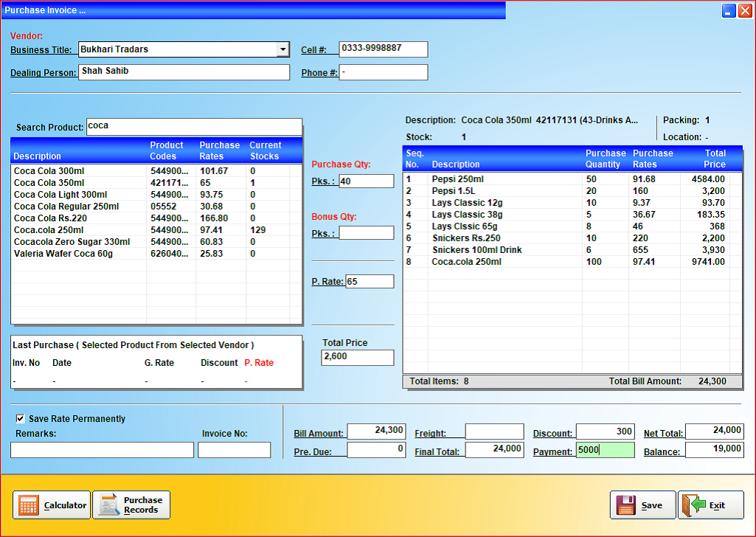This screenshot has width=756, height=537.
Task: Select Coca Cola Rs.220 row
Action: (x=156, y=218)
